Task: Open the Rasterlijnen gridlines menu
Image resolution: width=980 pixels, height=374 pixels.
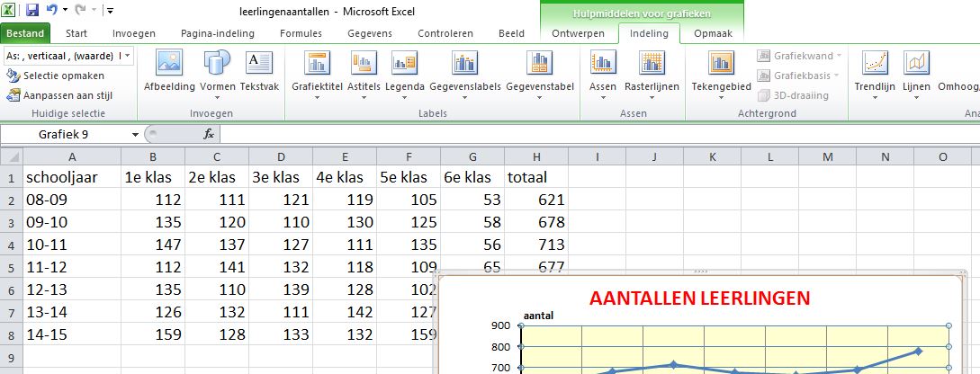Action: pyautogui.click(x=652, y=73)
